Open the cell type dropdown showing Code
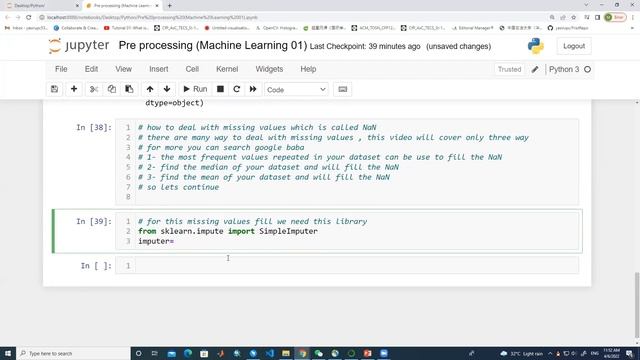This screenshot has height=360, width=640. [296, 89]
